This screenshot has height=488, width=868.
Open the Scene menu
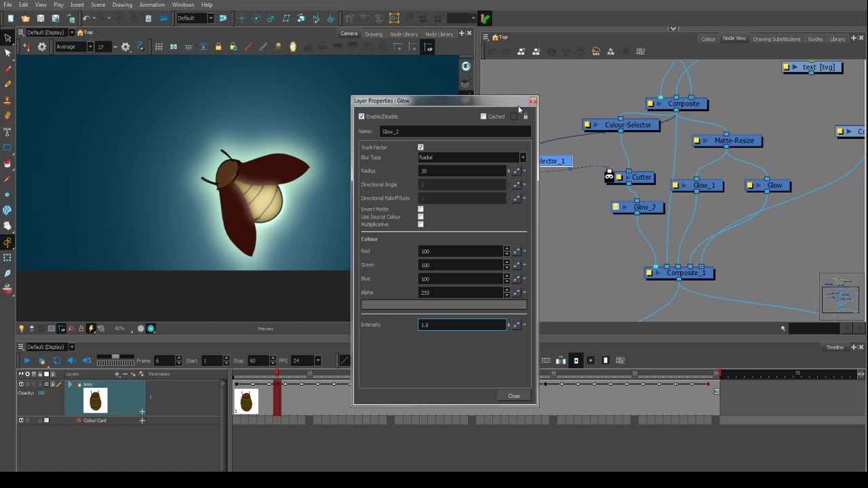(98, 5)
